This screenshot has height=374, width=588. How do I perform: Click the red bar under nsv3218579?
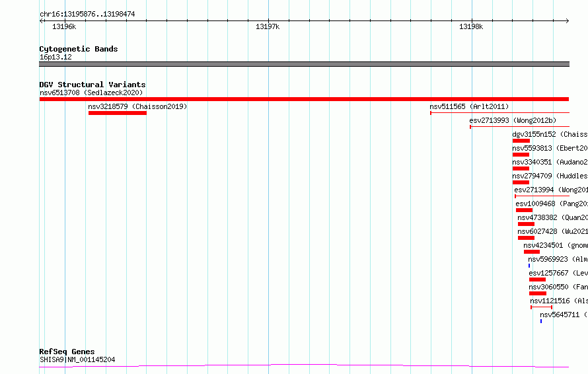coord(118,113)
